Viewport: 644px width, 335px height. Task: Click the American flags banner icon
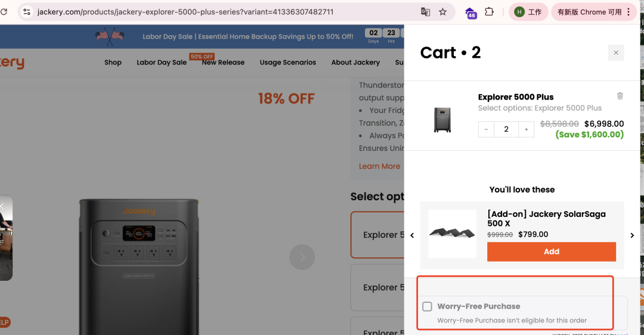click(x=110, y=36)
